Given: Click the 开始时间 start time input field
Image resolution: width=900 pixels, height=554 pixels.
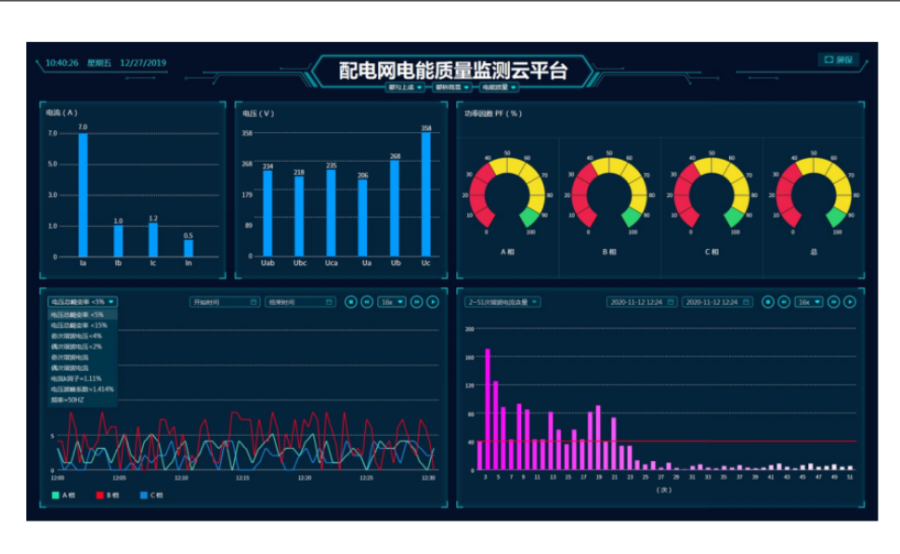Looking at the screenshot, I should (220, 301).
